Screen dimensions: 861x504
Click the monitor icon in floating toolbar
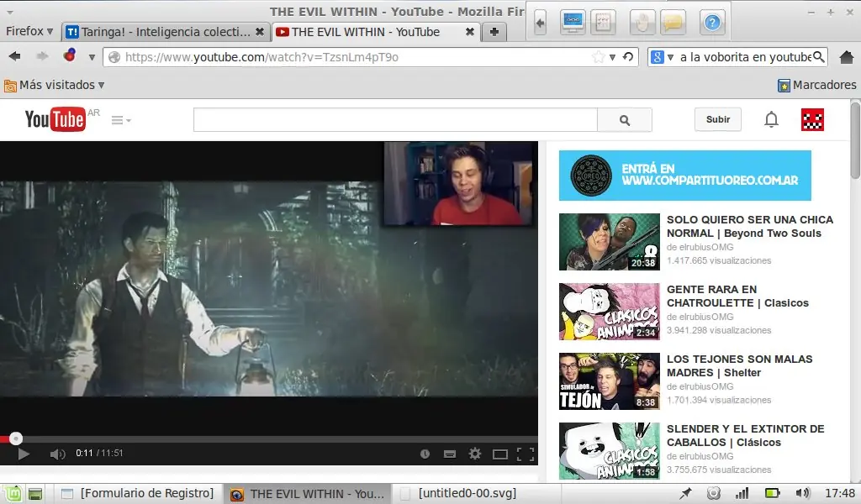pos(572,22)
